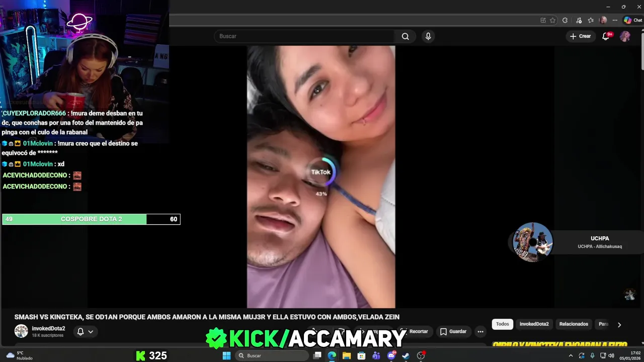The height and width of the screenshot is (362, 644).
Task: Open invokedDota2 channel name link
Action: tap(48, 328)
